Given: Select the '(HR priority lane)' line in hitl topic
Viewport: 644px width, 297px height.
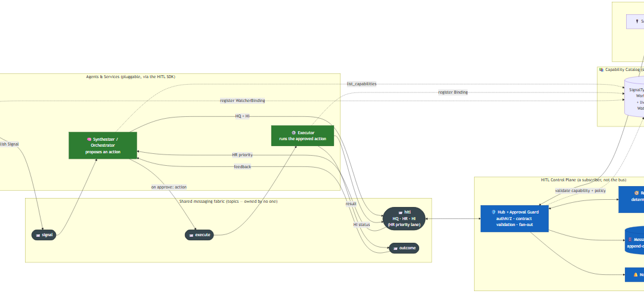Looking at the screenshot, I should (x=404, y=224).
